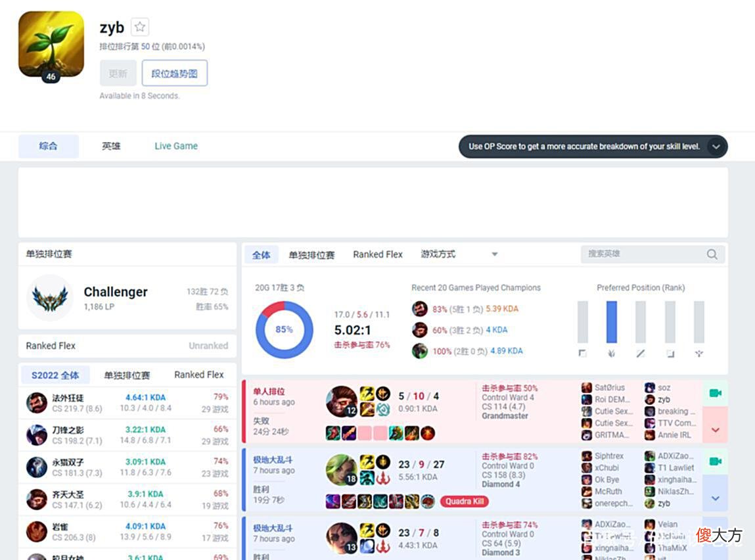Open replay camera for the defeat match
Screen dimensions: 755x560
coord(716,394)
